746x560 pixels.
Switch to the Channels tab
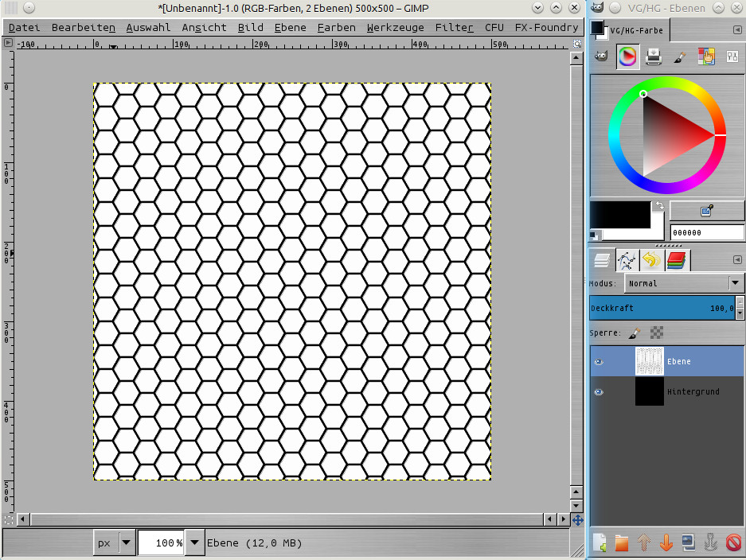[x=676, y=260]
